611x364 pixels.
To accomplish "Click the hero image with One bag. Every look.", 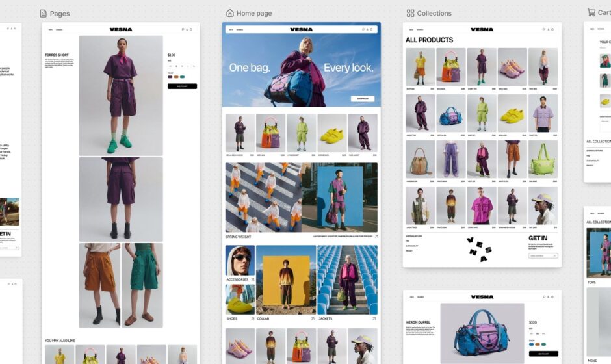I will tap(301, 65).
